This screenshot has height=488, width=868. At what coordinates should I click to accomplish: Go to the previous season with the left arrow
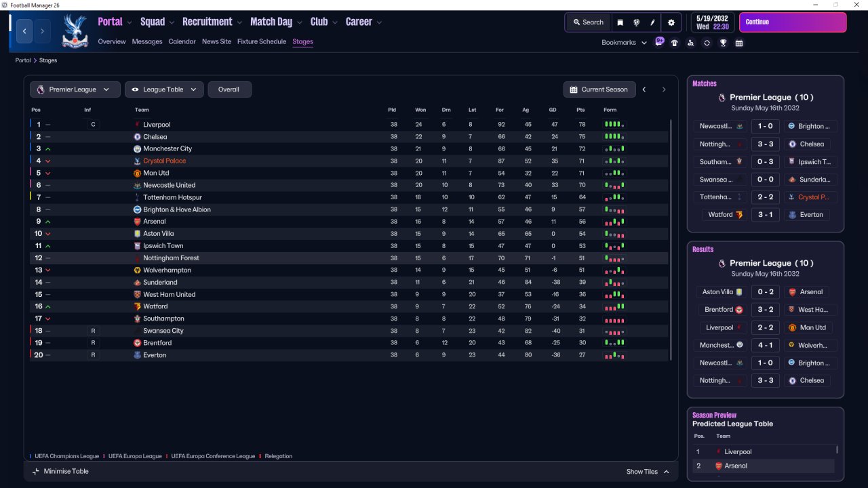[x=644, y=89]
